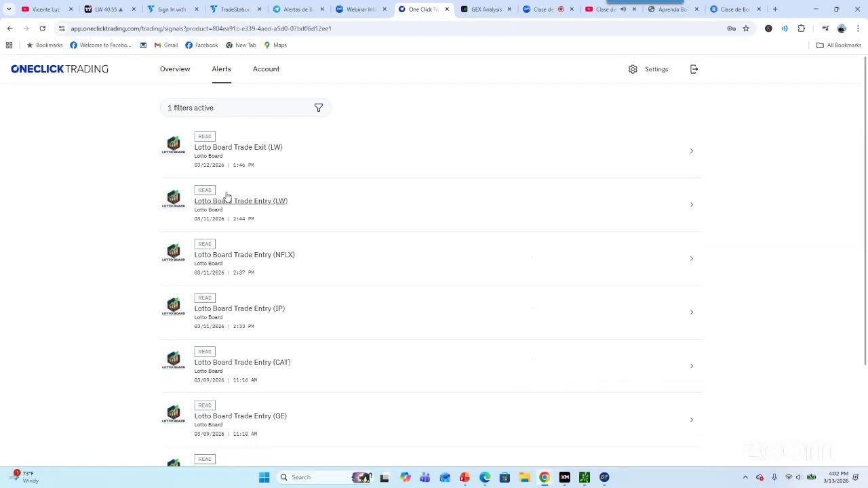Image resolution: width=868 pixels, height=488 pixels.
Task: Open the 1 filters active field
Action: pyautogui.click(x=245, y=108)
